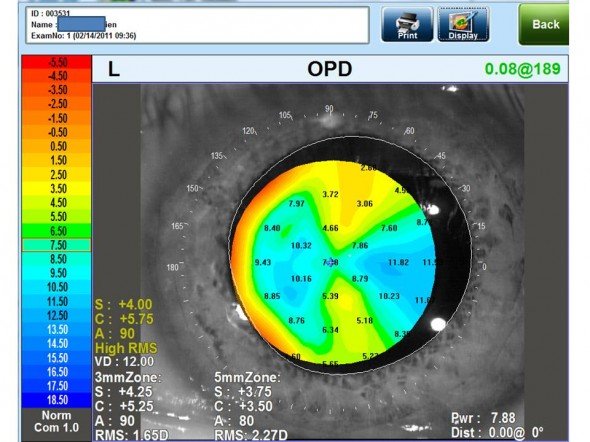
Task: Select the patient info box
Action: click(x=198, y=25)
